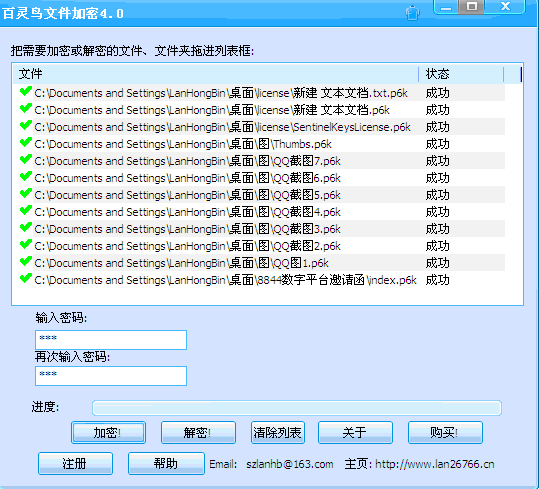The width and height of the screenshot is (539, 489).
Task: Click 成功 status of QQ图1.p6k row
Action: pos(438,263)
